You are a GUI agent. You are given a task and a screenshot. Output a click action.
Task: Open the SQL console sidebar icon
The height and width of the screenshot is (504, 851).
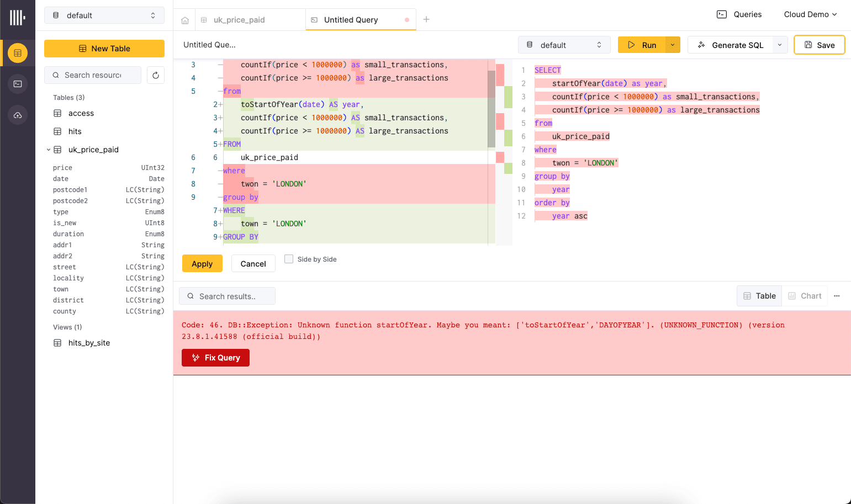pyautogui.click(x=18, y=84)
